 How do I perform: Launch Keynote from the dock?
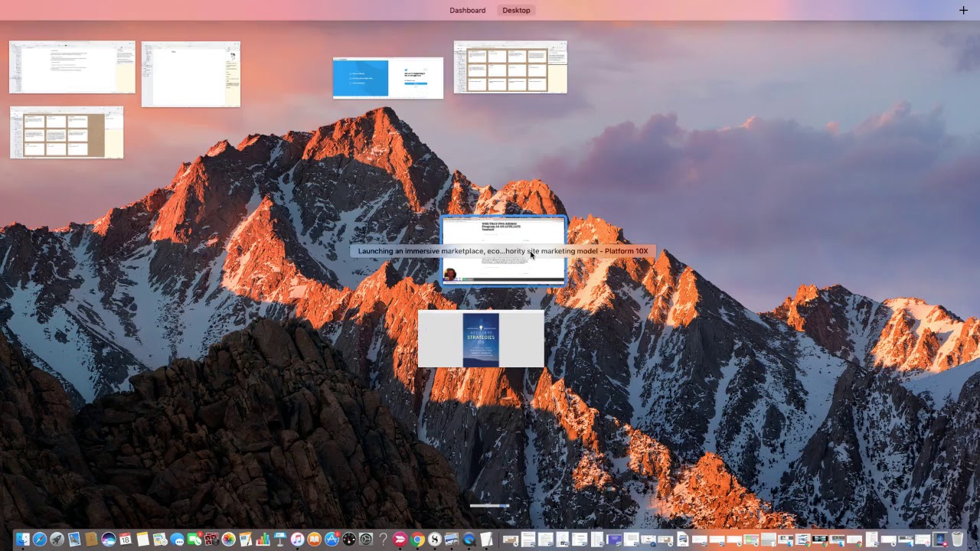(280, 540)
